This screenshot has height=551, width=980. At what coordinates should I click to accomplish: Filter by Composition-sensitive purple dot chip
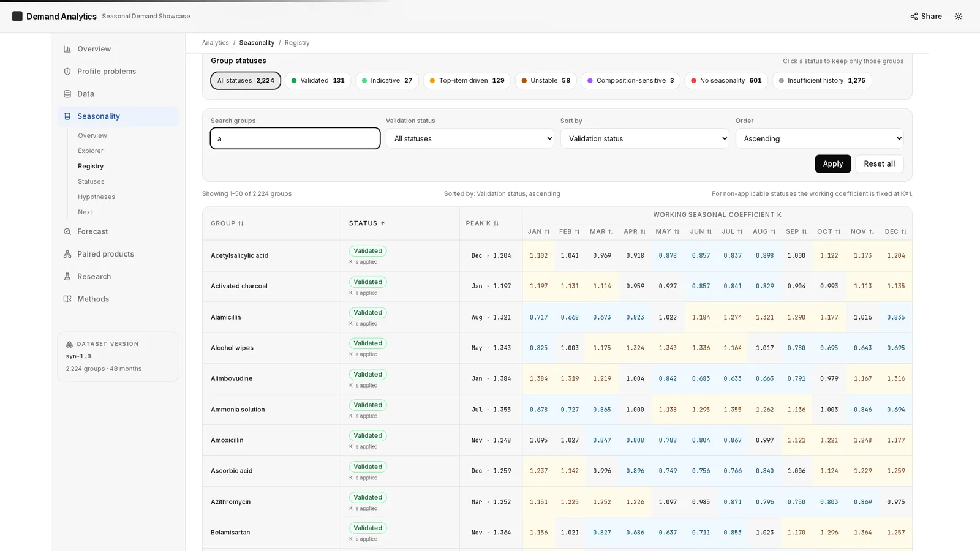[630, 81]
